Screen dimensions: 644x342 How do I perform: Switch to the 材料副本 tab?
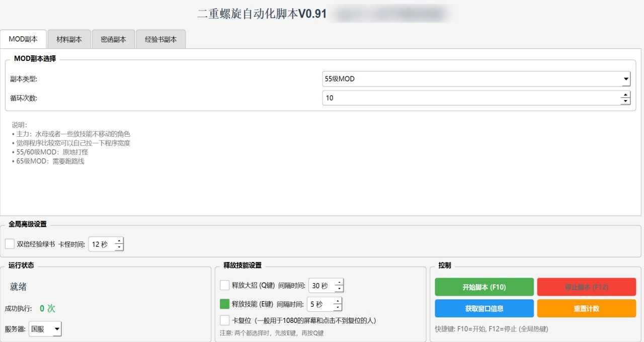click(x=69, y=39)
